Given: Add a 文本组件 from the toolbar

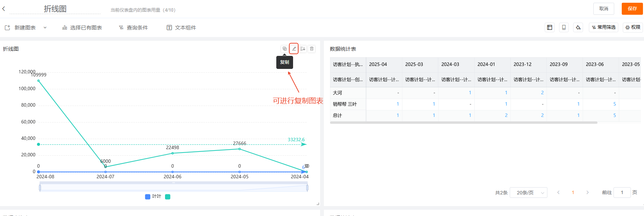Looking at the screenshot, I should tap(181, 27).
